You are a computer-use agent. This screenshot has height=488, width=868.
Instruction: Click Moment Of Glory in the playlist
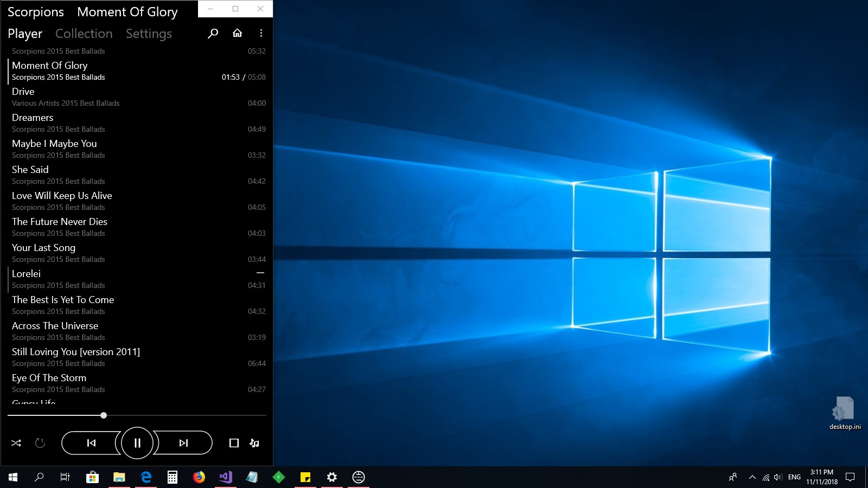[x=50, y=66]
